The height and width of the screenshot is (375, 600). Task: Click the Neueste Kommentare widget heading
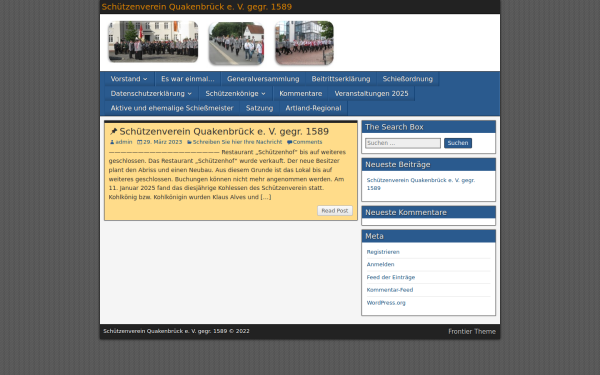[429, 212]
